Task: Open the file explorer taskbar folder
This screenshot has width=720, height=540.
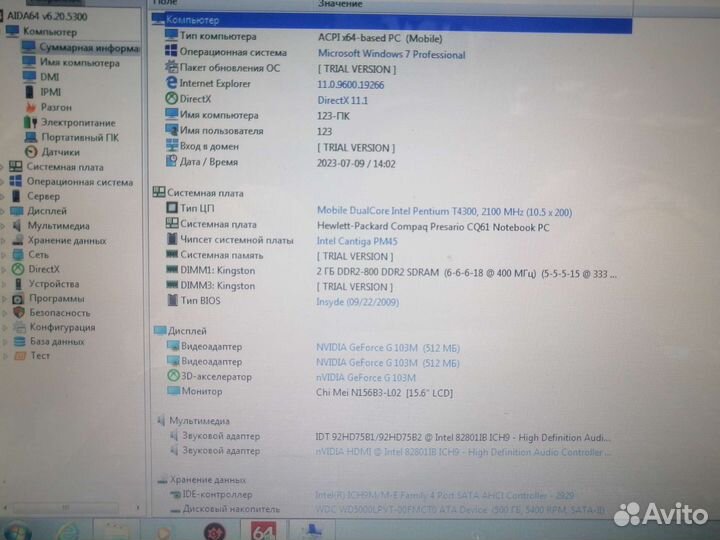Action: [116, 532]
